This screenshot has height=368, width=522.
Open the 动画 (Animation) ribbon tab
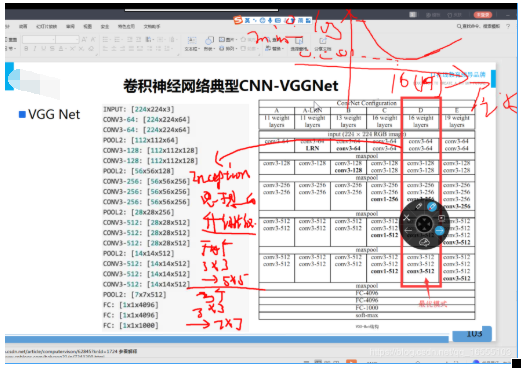(x=23, y=26)
